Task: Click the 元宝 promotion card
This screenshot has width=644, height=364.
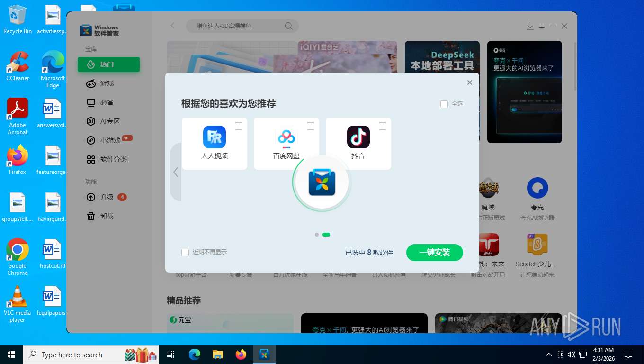Action: pos(230,323)
